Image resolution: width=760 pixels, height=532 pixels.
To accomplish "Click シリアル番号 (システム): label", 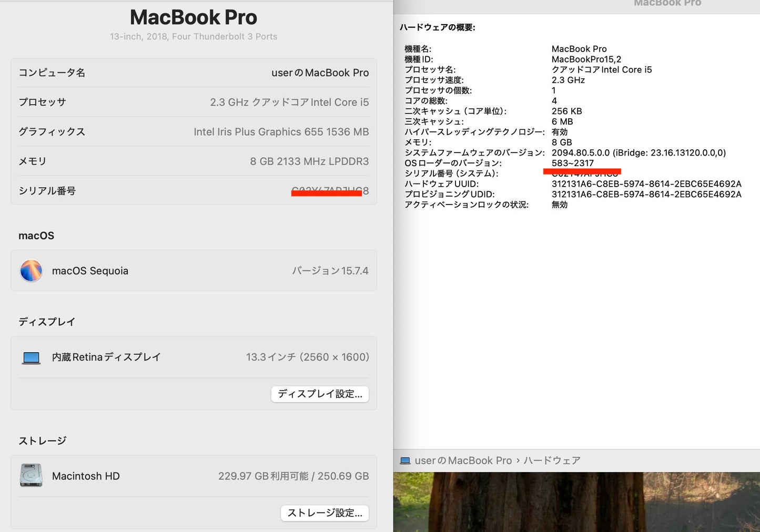I will tap(451, 173).
